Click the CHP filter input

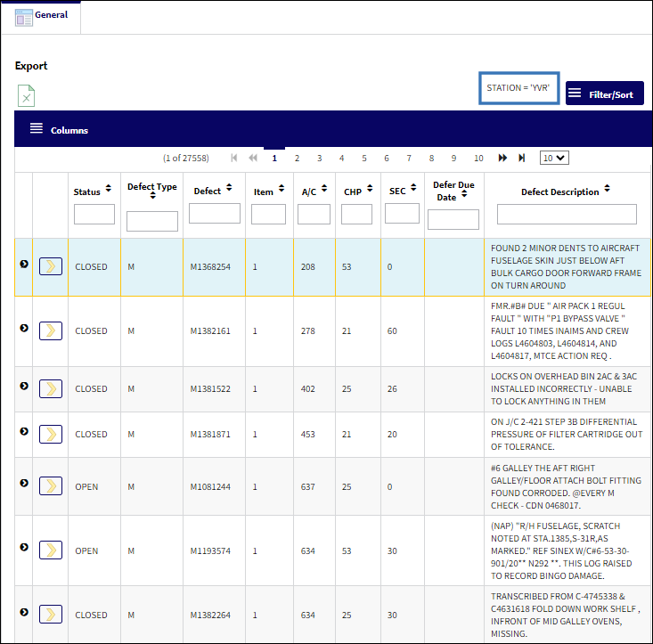pos(357,214)
